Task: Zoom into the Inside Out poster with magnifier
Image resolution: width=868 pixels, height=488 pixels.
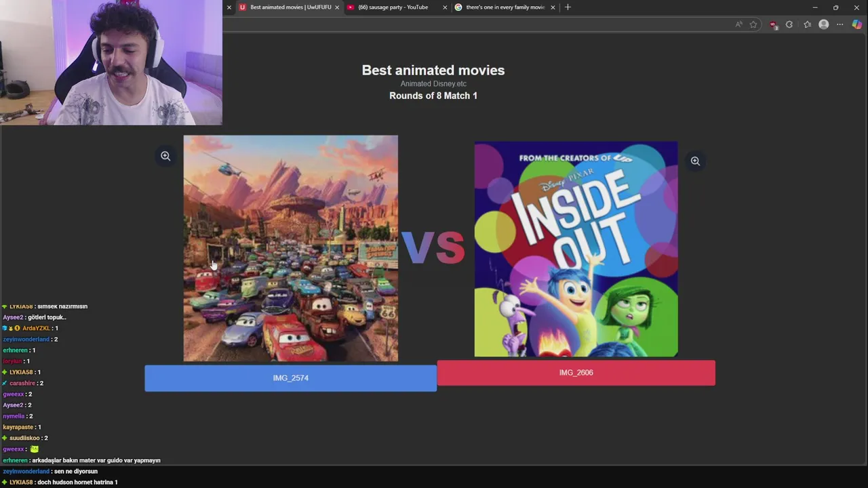Action: pos(695,161)
